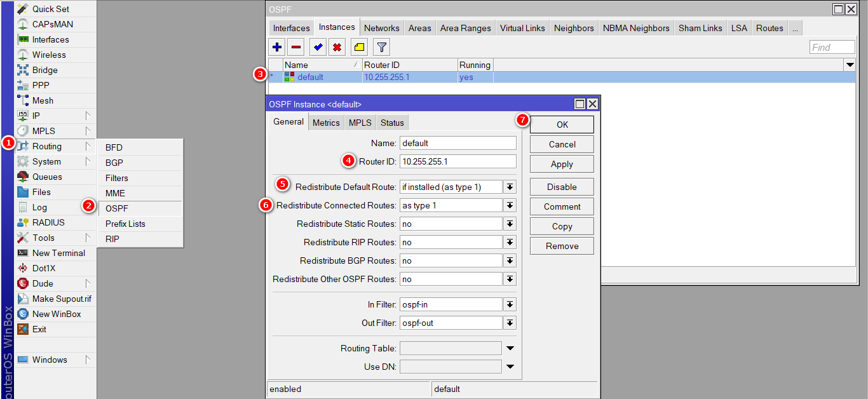868x399 pixels.
Task: Click the blue checkmark Enable icon
Action: coord(318,47)
